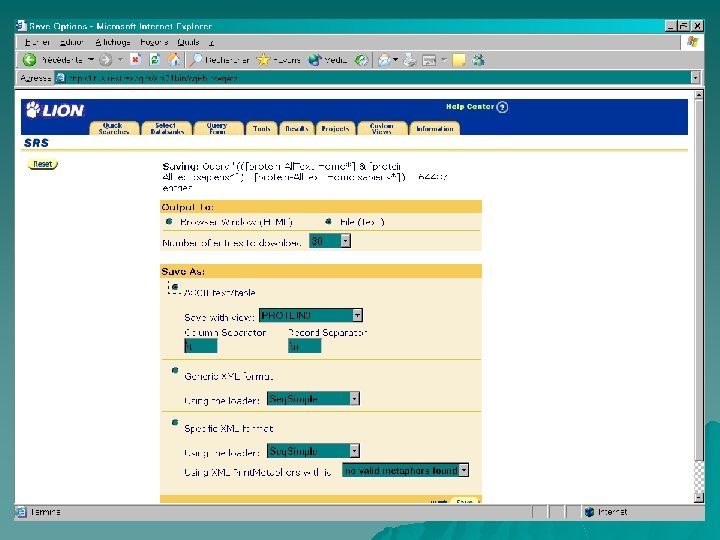Click the Help Center question mark icon
This screenshot has width=720, height=540.
pyautogui.click(x=502, y=107)
